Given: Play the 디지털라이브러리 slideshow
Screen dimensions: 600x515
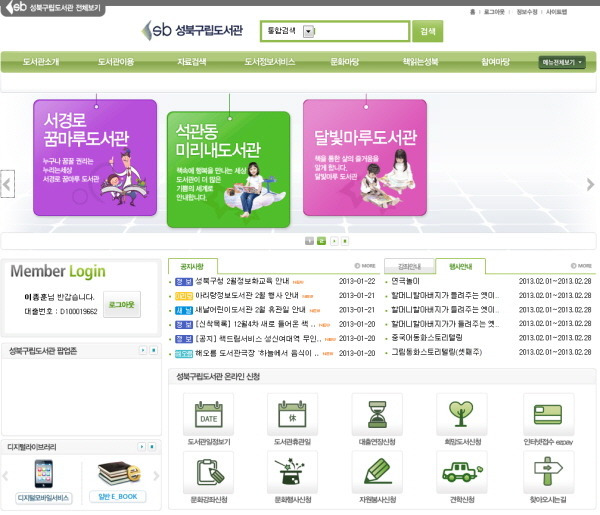Looking at the screenshot, I should tap(142, 447).
